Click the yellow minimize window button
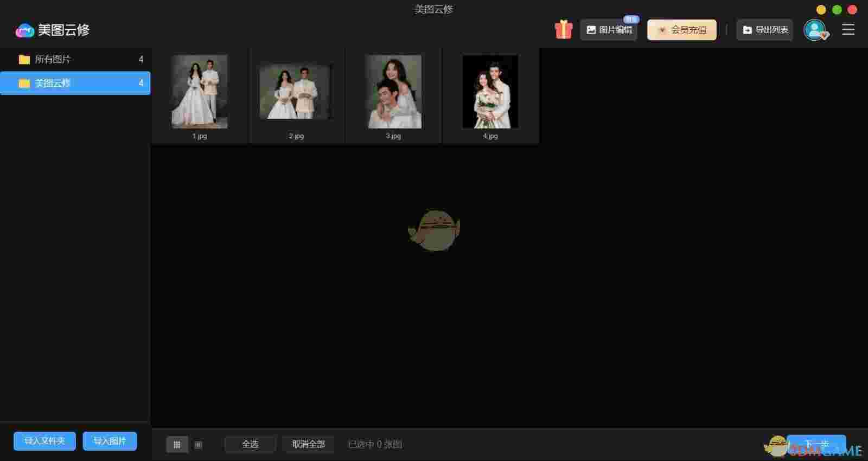868x461 pixels. 821,10
